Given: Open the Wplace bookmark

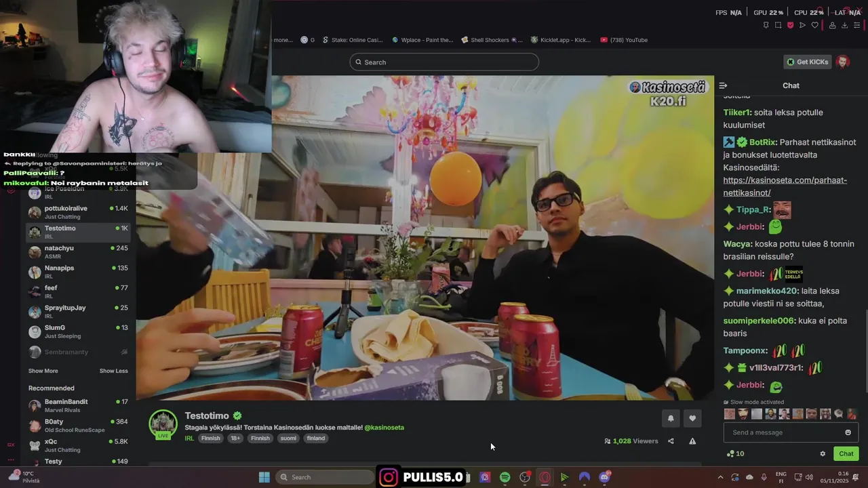Looking at the screenshot, I should [x=422, y=40].
